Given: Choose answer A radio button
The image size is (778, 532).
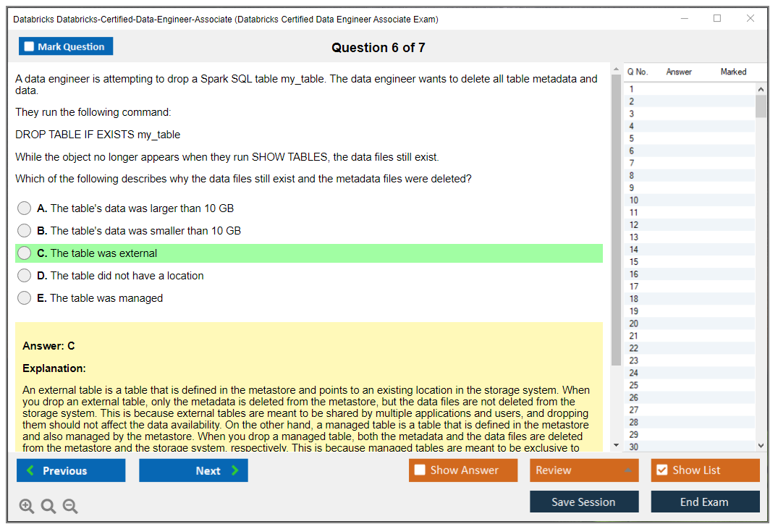Looking at the screenshot, I should point(23,208).
